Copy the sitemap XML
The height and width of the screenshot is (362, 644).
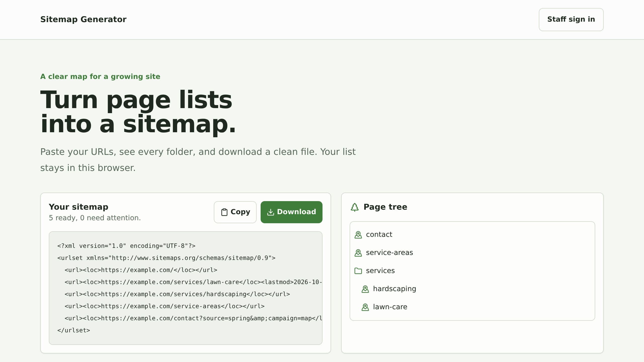pos(235,212)
